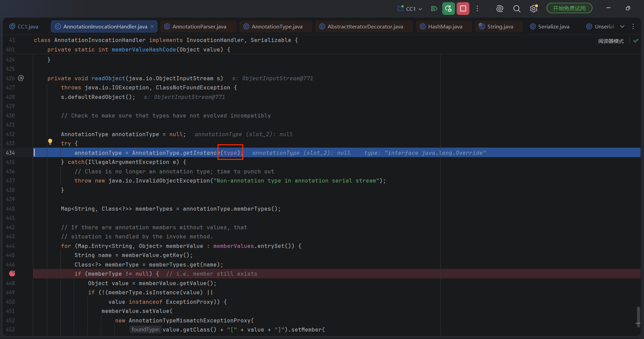The height and width of the screenshot is (339, 644).
Task: Open the CC1 run configuration dropdown
Action: 410,9
